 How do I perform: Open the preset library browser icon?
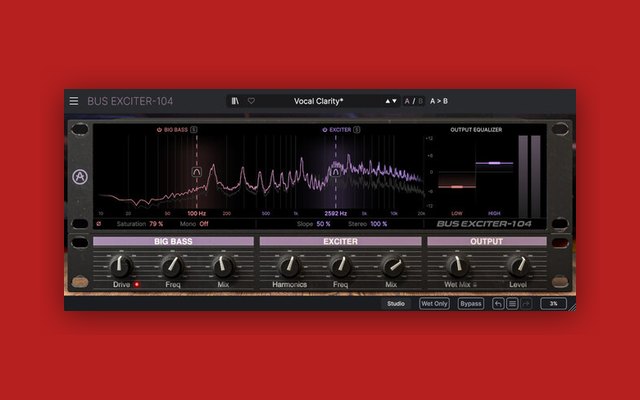[235, 101]
